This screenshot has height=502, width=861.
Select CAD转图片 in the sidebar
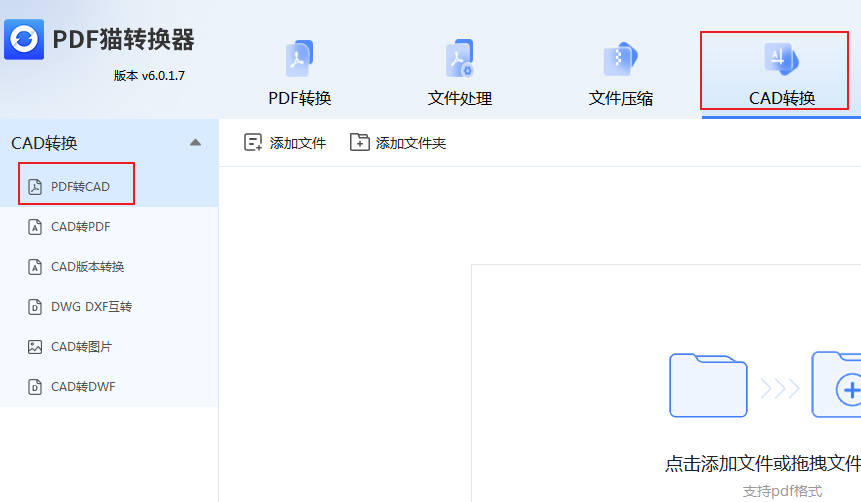pos(81,347)
